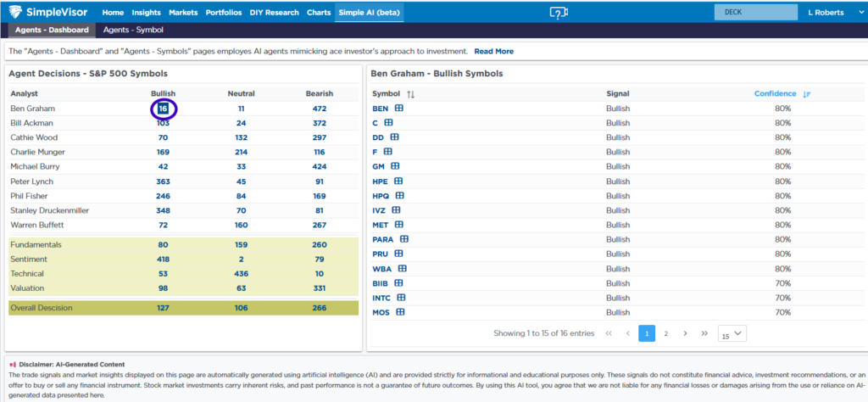Open the DIY Research menu
This screenshot has height=402, width=868.
[x=275, y=13]
